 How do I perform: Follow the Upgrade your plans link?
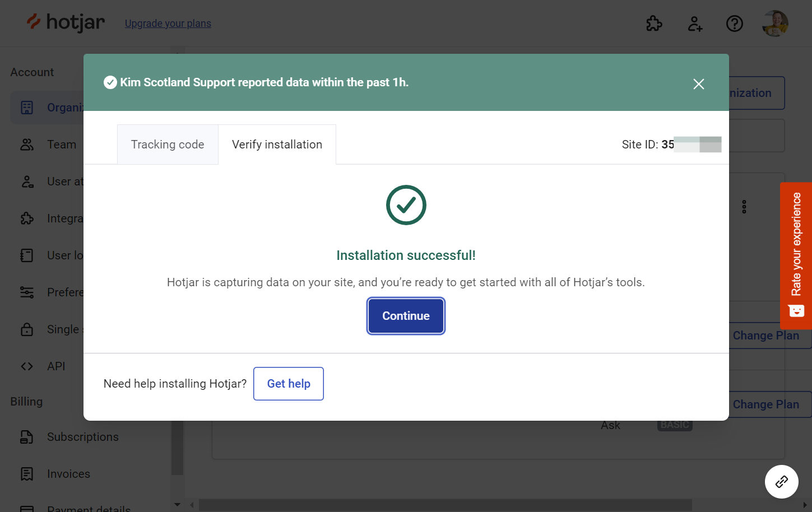tap(168, 24)
